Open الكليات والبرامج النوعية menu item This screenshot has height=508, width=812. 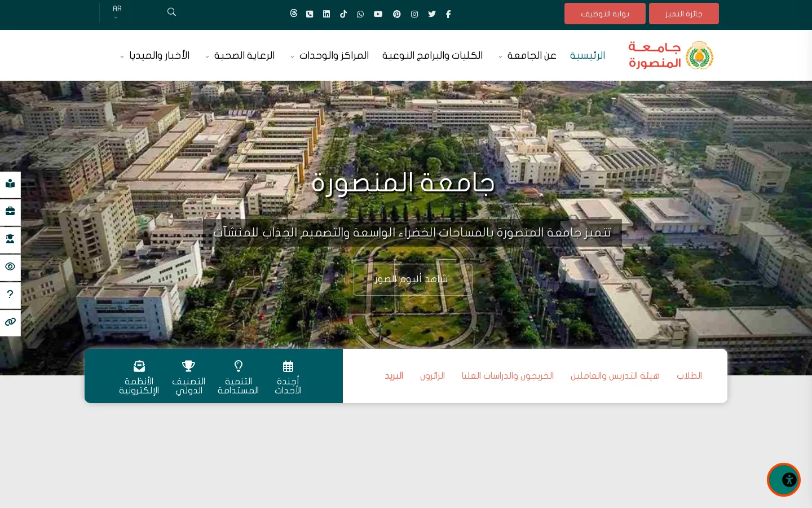(433, 55)
